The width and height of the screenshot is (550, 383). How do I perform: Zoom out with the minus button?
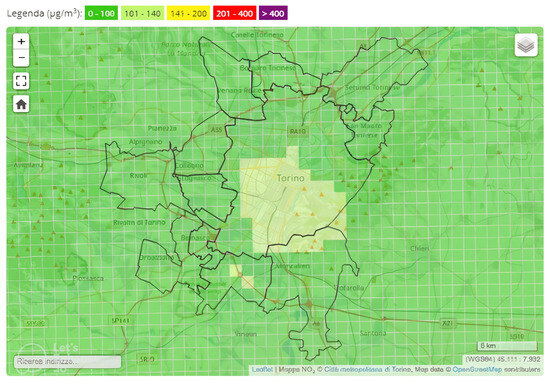point(21,58)
